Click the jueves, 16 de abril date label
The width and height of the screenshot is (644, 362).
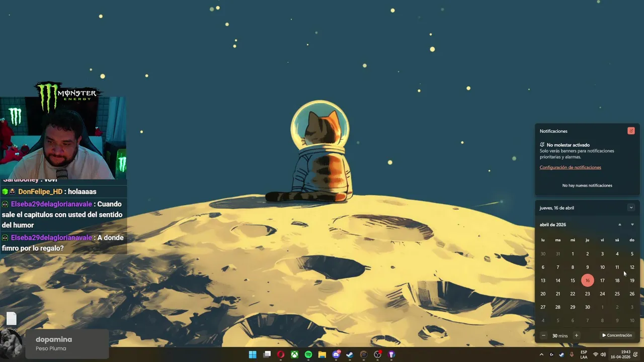(557, 208)
